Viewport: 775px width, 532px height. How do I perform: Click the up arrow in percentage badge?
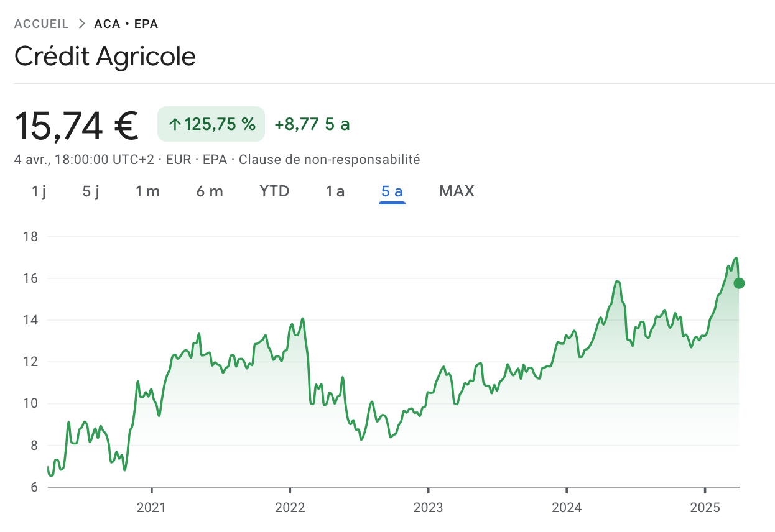tap(175, 124)
